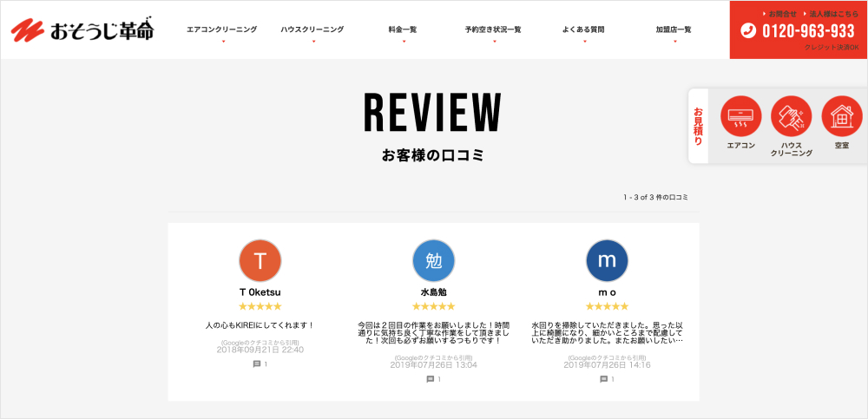Image resolution: width=868 pixels, height=419 pixels.
Task: Click review text starting 水回りを掃除
Action: [608, 333]
